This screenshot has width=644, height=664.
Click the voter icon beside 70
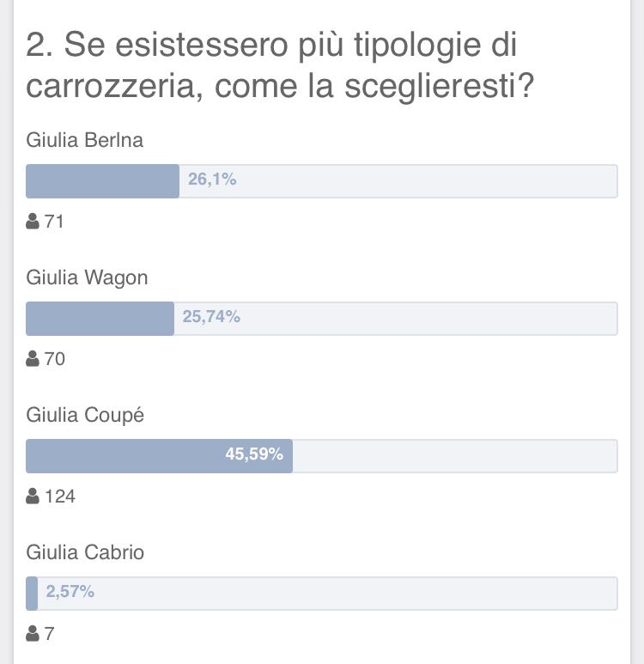pyautogui.click(x=33, y=359)
